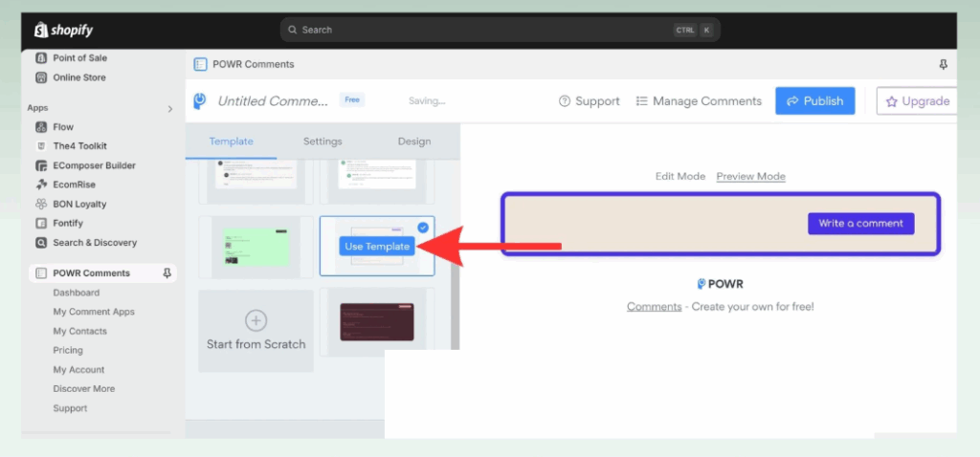This screenshot has width=980, height=457.
Task: Click The4 Toolkit app icon
Action: pyautogui.click(x=41, y=146)
